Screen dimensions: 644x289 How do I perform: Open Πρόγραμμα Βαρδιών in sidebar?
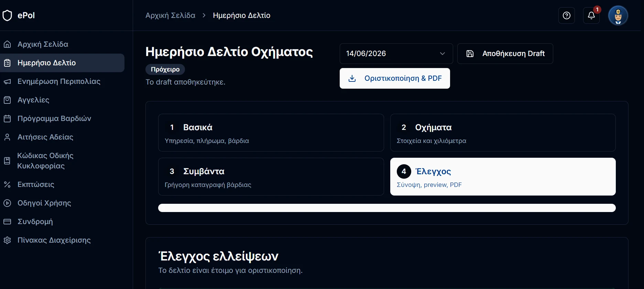pos(62,119)
